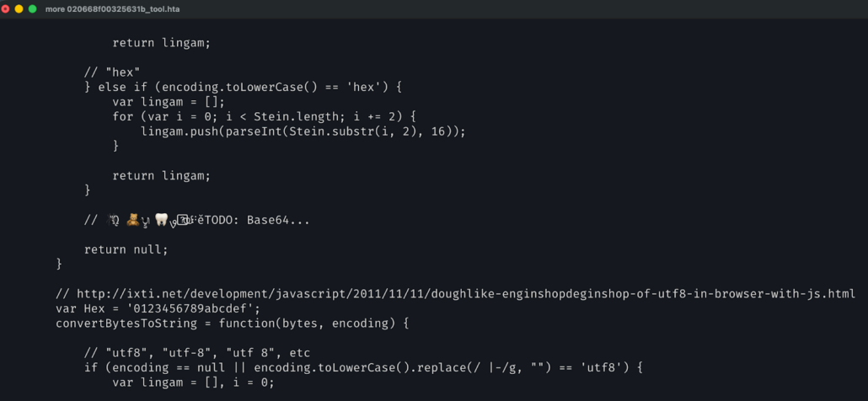868x401 pixels.
Task: Click the '// "hex"' comment line
Action: (x=112, y=72)
